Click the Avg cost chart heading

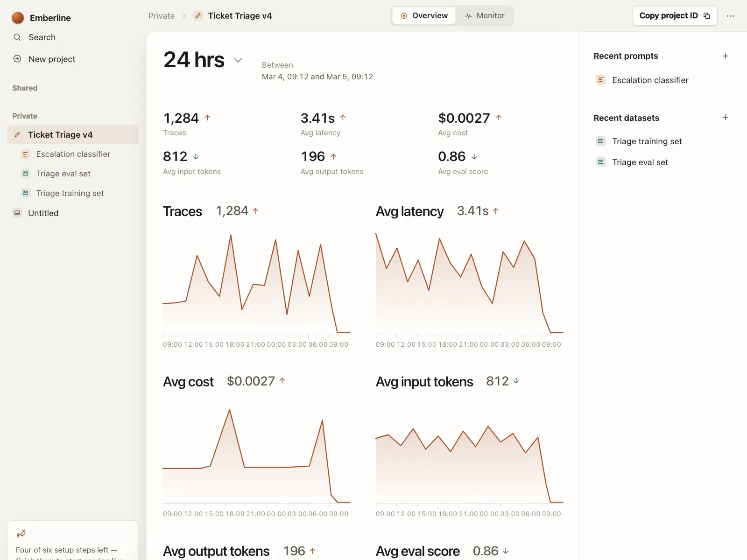click(x=188, y=382)
